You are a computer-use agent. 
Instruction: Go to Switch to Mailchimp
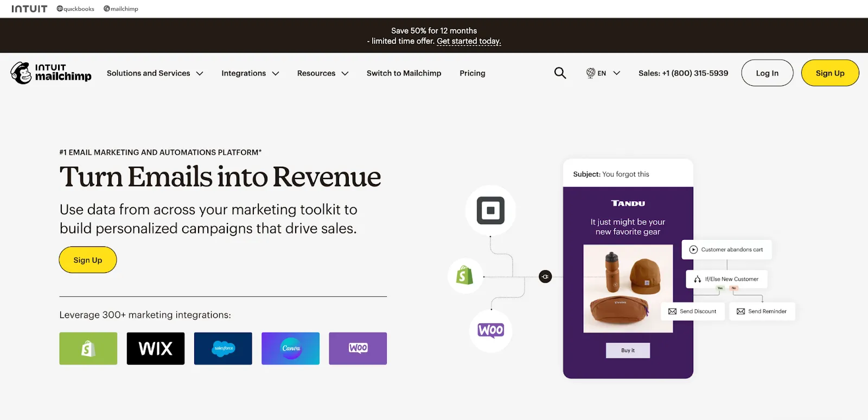click(x=404, y=73)
